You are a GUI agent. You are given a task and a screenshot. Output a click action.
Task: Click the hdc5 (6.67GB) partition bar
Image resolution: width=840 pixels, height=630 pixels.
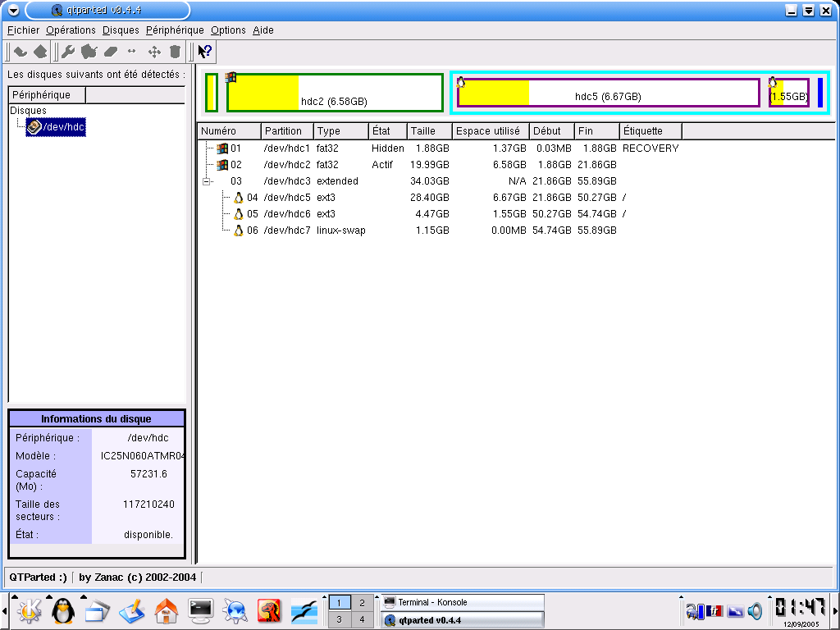608,93
